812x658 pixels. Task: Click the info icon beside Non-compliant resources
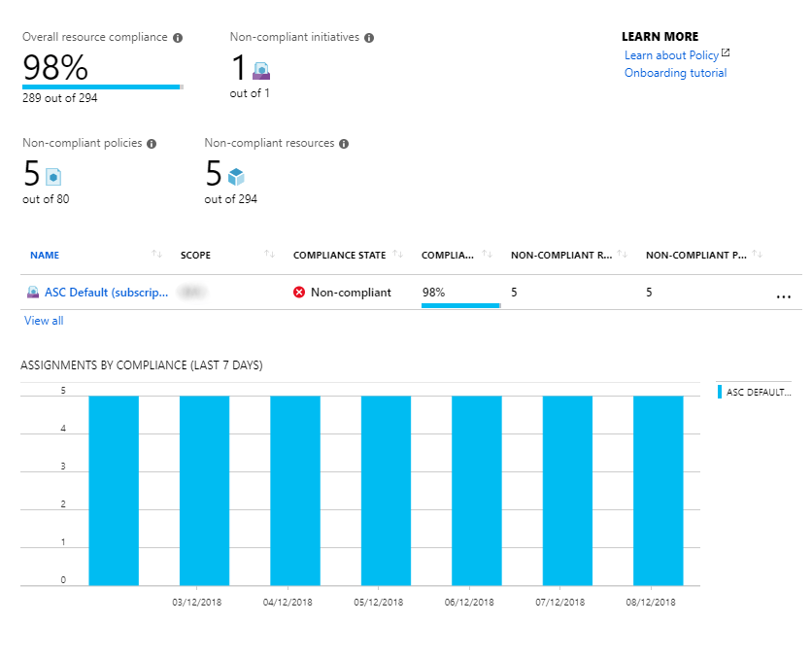tap(343, 143)
